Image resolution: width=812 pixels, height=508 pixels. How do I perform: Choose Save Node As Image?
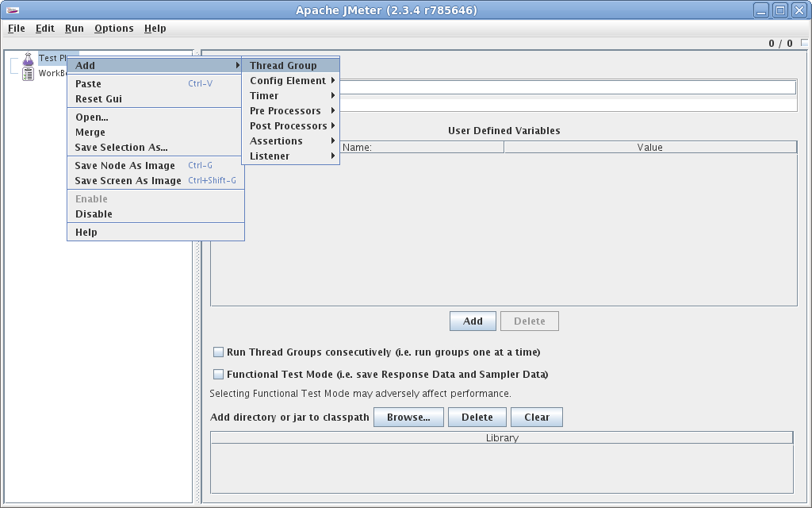pyautogui.click(x=155, y=165)
